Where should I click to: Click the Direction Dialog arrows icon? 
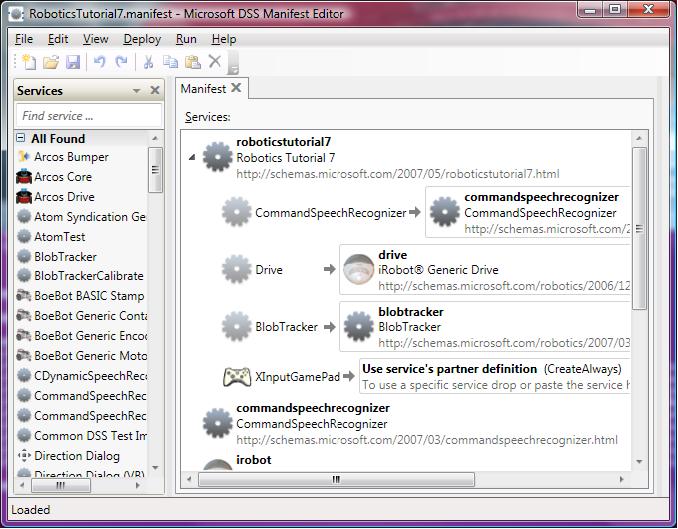[24, 455]
